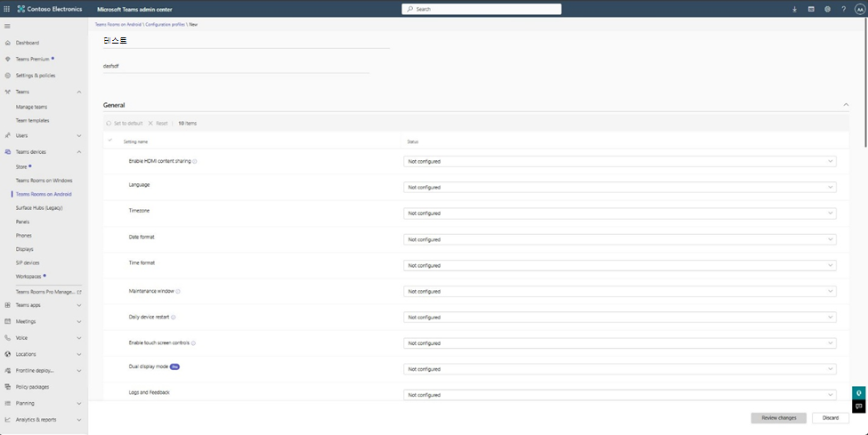Screen dimensions: 868x435
Task: Click the Pro badge next to Dual display mode
Action: coord(174,367)
